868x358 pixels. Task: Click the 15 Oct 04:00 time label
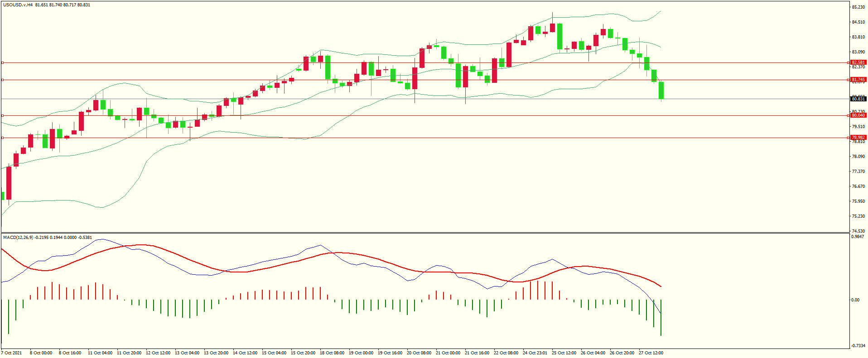pyautogui.click(x=274, y=353)
